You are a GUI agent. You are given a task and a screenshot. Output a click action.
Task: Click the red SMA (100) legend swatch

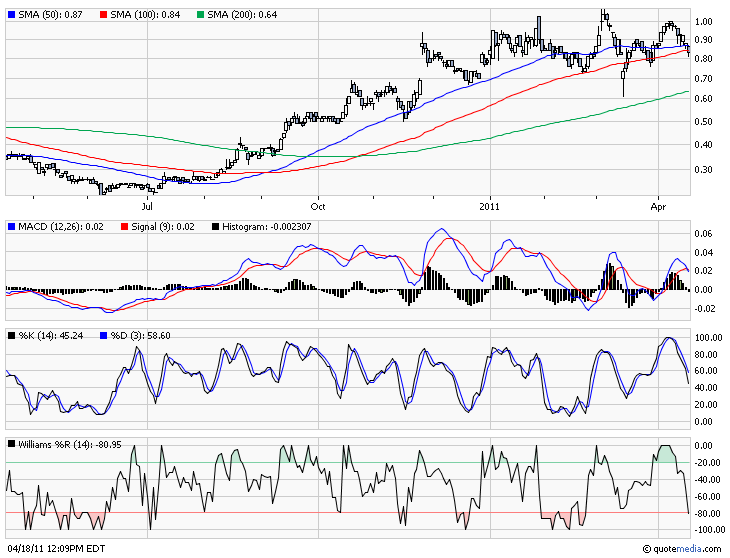pyautogui.click(x=103, y=15)
